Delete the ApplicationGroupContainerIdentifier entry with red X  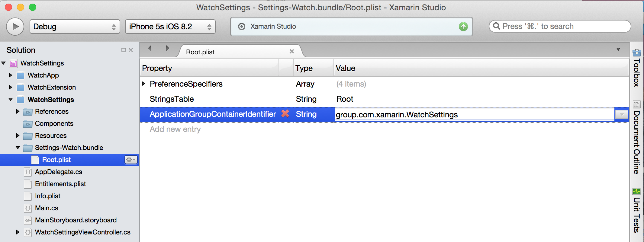pos(285,114)
